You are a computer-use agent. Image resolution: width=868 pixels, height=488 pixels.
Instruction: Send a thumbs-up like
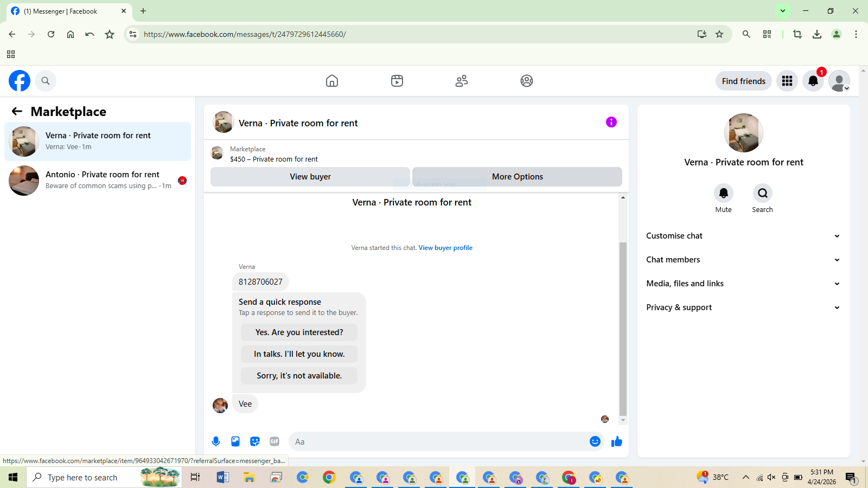617,441
